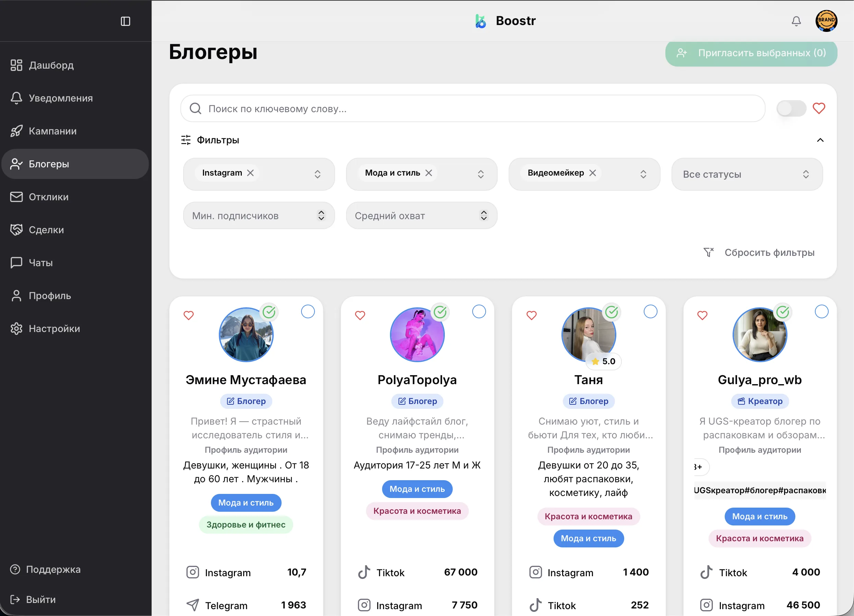Select Gulya_pro_wb using the circle checkbox

point(821,312)
